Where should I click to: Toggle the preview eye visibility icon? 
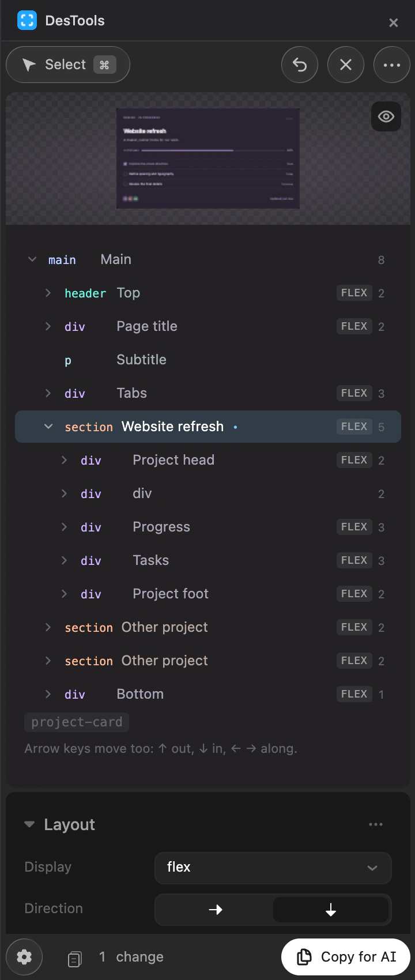click(386, 116)
